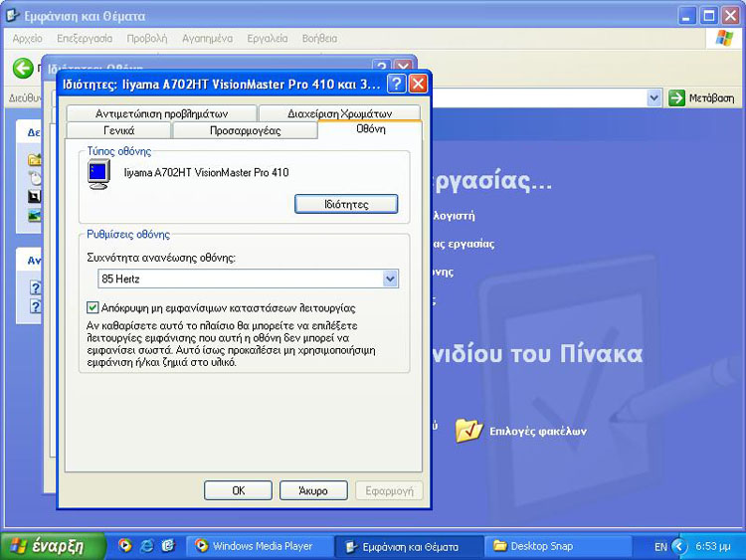Launch Windows Media Player from the quick launch

click(x=125, y=545)
